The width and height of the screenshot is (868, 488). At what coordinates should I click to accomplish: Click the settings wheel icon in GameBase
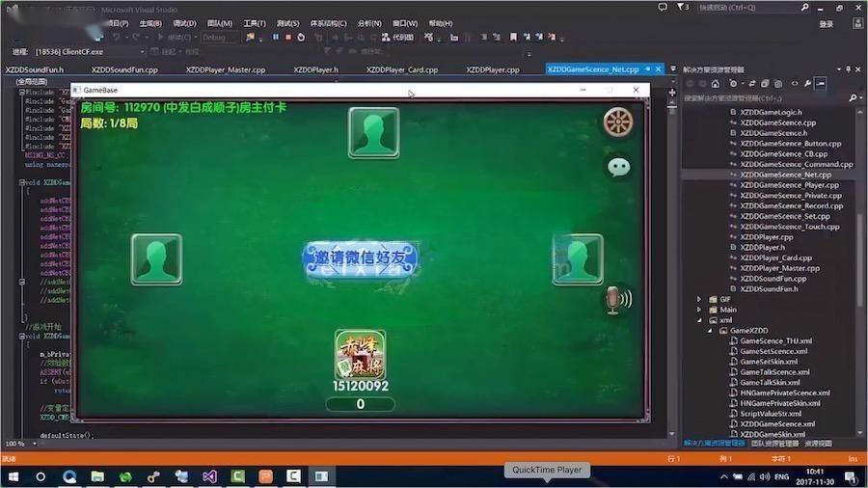click(x=618, y=122)
